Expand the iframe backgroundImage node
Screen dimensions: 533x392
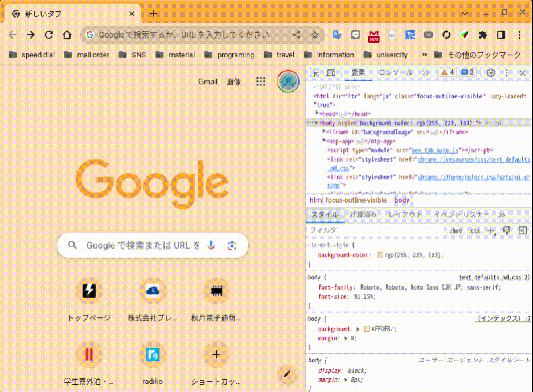[324, 131]
